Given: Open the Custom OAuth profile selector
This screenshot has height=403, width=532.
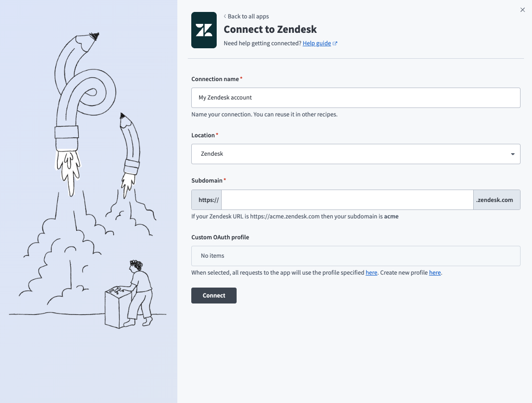Looking at the screenshot, I should coord(356,255).
